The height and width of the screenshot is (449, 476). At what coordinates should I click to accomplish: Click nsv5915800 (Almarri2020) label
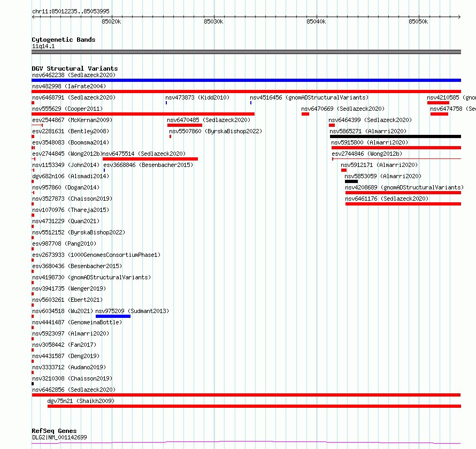370,142
